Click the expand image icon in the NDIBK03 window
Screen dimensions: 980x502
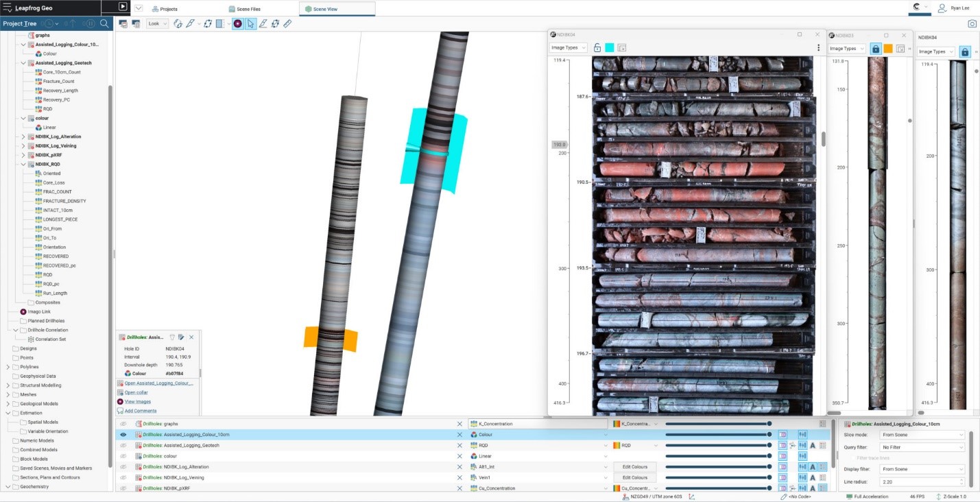(x=900, y=49)
